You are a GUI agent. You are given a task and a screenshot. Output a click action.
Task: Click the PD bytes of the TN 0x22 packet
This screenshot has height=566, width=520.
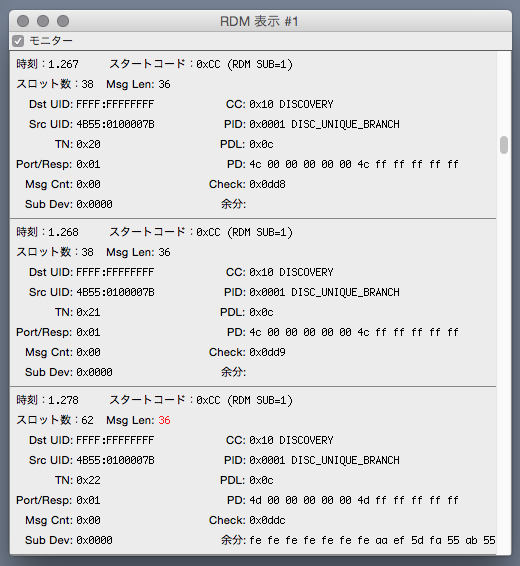coord(354,500)
